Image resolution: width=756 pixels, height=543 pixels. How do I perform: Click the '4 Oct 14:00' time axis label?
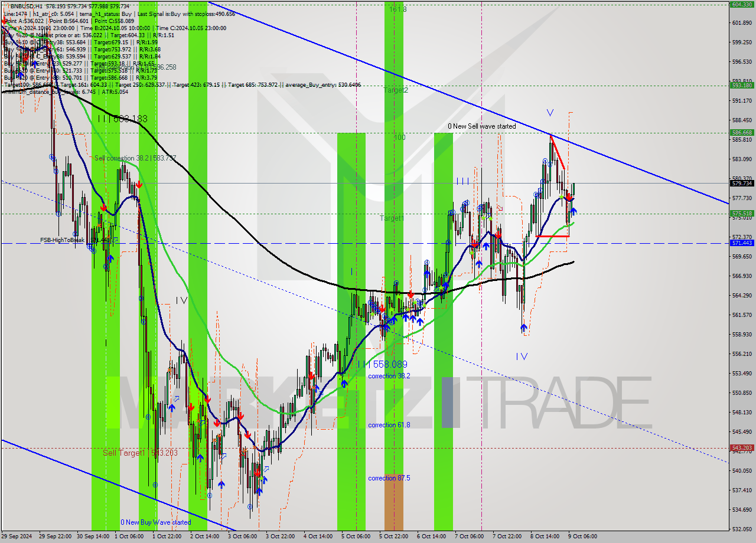(318, 537)
